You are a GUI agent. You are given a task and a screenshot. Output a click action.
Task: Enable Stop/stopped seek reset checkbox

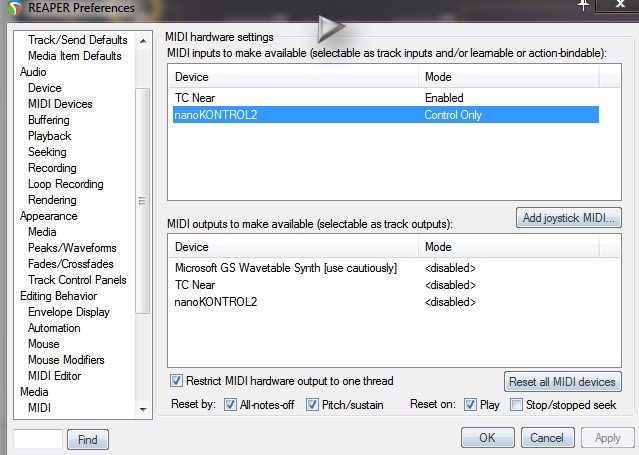coord(516,404)
